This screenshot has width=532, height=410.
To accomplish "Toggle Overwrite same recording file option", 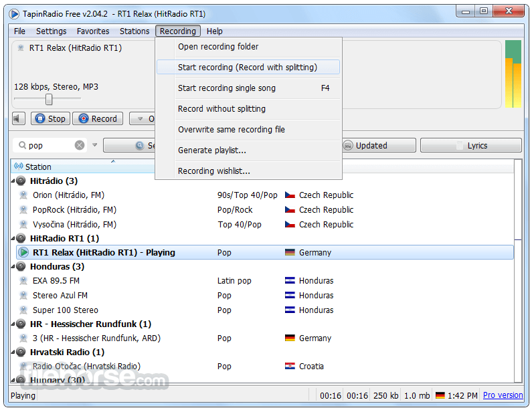I will click(x=248, y=129).
